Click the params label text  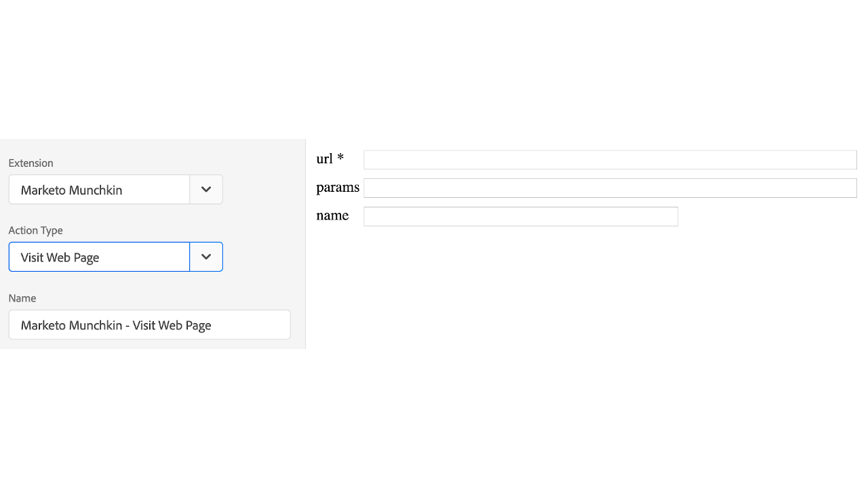point(337,188)
